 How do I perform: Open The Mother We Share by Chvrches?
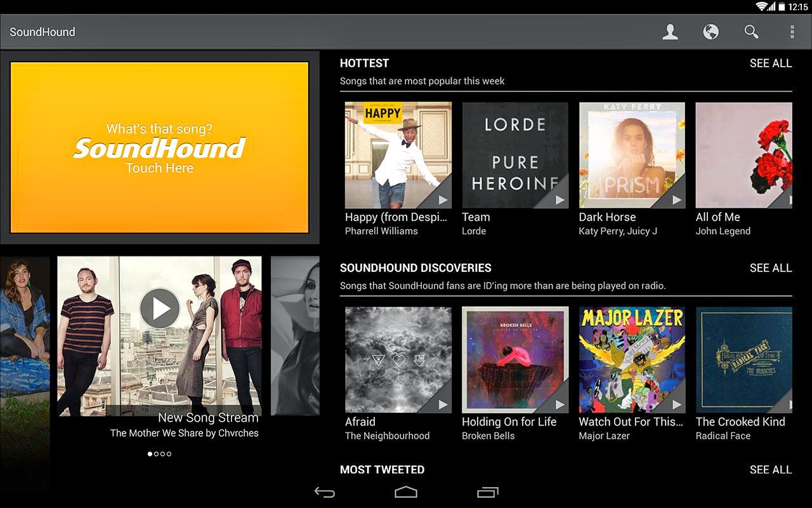point(185,433)
